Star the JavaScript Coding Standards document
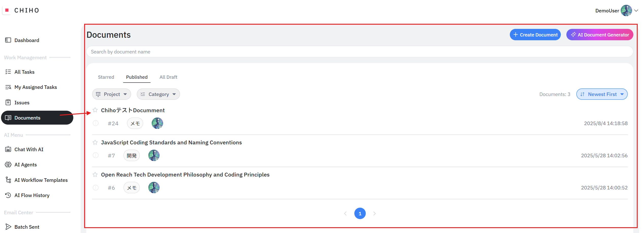Viewport: 644px width, 233px height. (x=95, y=142)
